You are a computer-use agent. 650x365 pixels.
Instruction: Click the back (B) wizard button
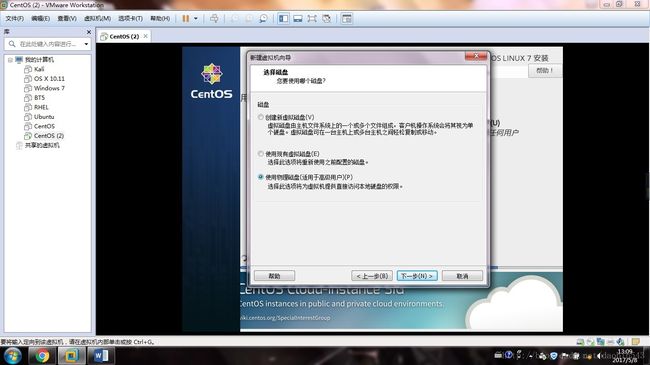point(372,276)
